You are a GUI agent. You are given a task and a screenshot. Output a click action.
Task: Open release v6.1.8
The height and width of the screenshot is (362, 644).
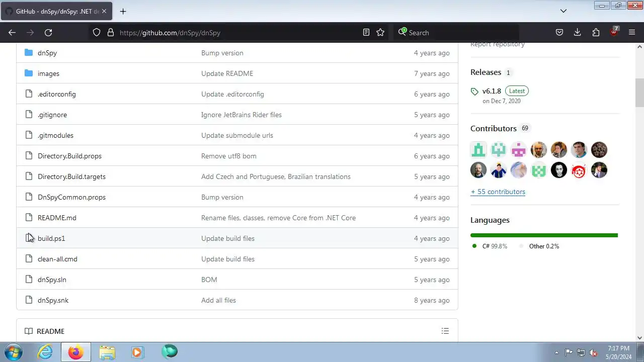492,91
